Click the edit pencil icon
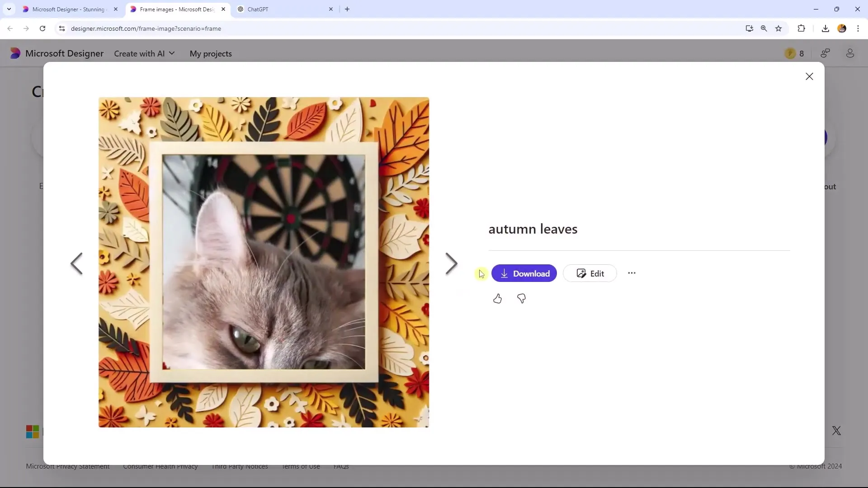The image size is (868, 488). [x=581, y=273]
